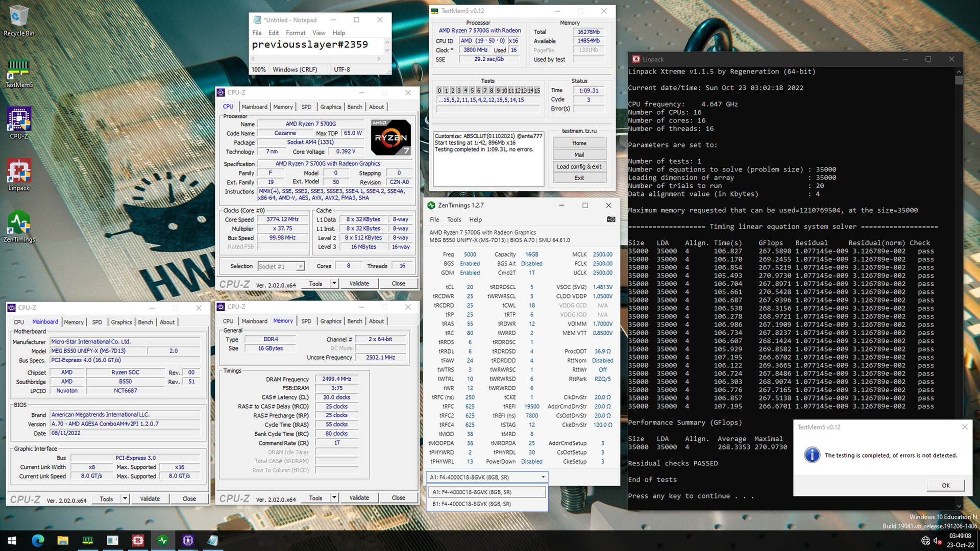Click Linpack window scrollbar up arrow
The height and width of the screenshot is (551, 980).
pyautogui.click(x=959, y=71)
